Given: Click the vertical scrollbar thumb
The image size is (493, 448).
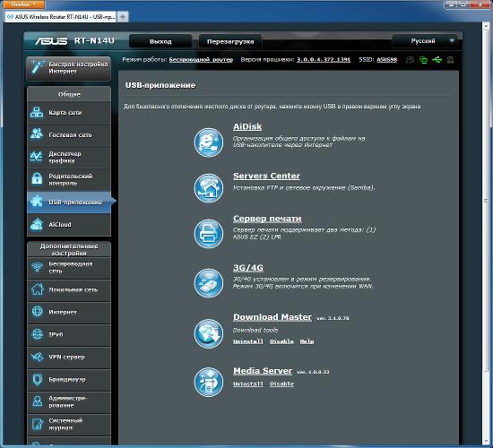Looking at the screenshot, I should [486, 201].
